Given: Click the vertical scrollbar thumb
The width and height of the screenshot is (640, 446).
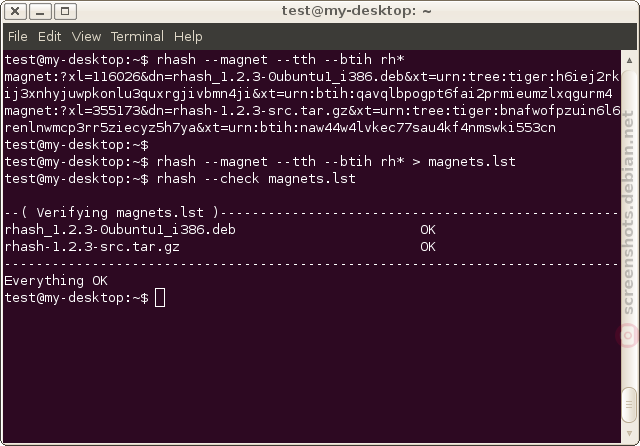Looking at the screenshot, I should [x=629, y=405].
